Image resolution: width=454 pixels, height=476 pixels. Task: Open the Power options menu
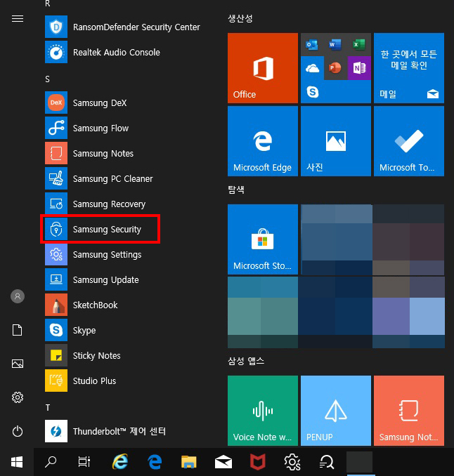pyautogui.click(x=18, y=431)
